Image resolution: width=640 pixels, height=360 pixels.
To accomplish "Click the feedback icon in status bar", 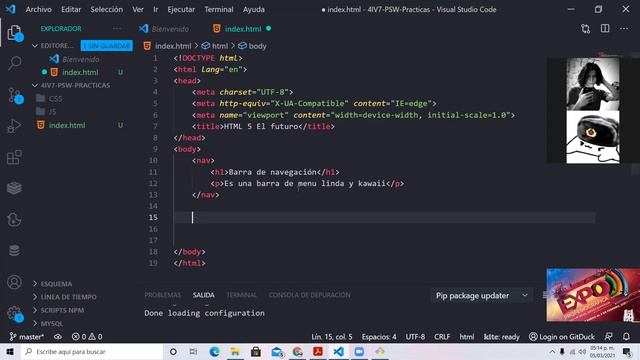I will pos(608,337).
